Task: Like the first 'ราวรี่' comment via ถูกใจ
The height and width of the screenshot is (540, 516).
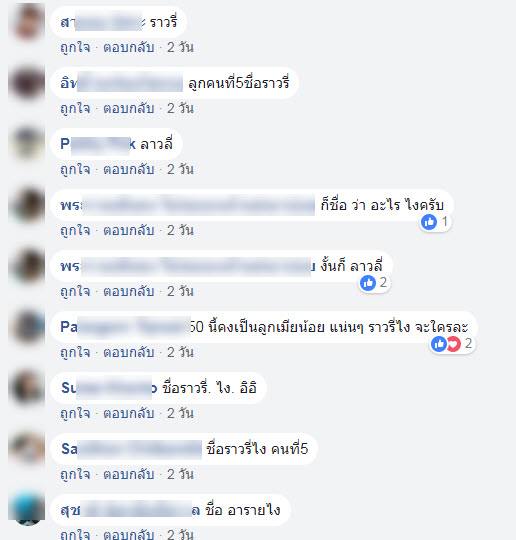Action: (x=75, y=48)
